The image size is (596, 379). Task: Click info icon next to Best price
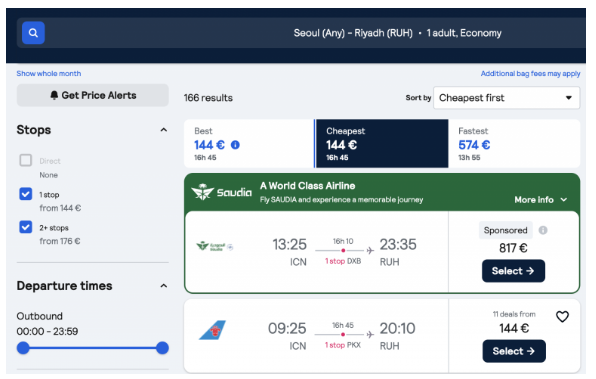point(235,145)
